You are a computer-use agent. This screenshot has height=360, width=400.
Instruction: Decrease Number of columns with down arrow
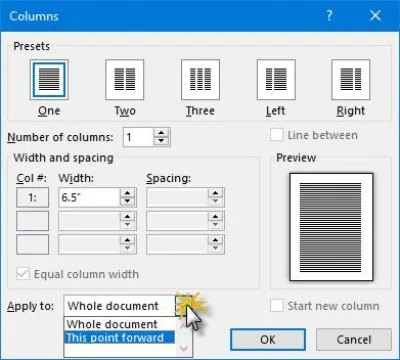(161, 141)
